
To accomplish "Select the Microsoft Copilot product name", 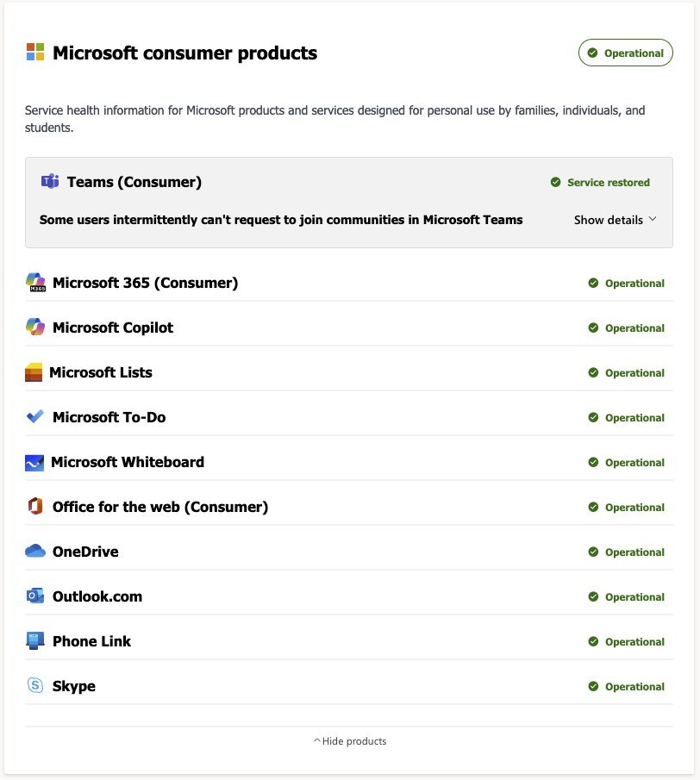I will 113,328.
